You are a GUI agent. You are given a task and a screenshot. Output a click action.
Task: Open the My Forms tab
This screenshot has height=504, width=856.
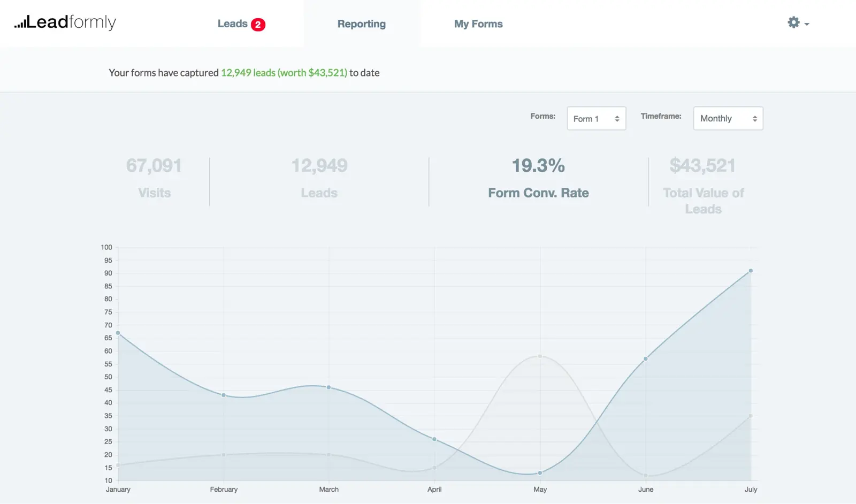click(478, 24)
